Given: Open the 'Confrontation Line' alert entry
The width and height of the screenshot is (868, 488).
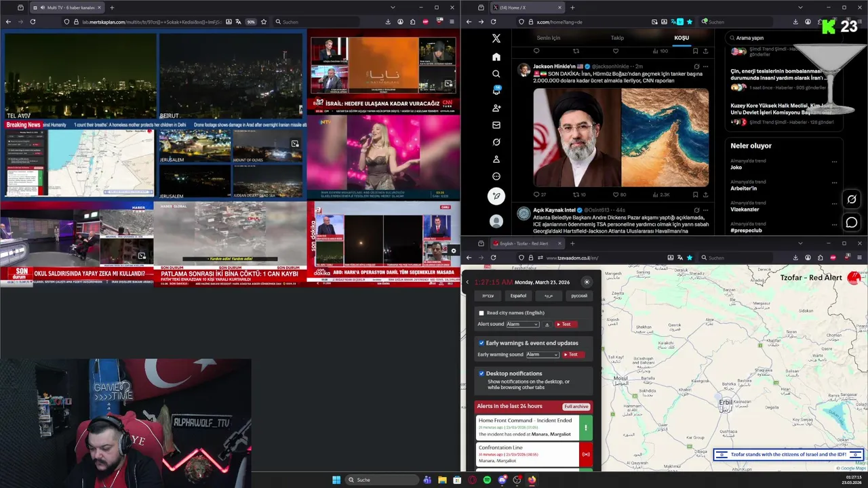Looking at the screenshot, I should 534,454.
